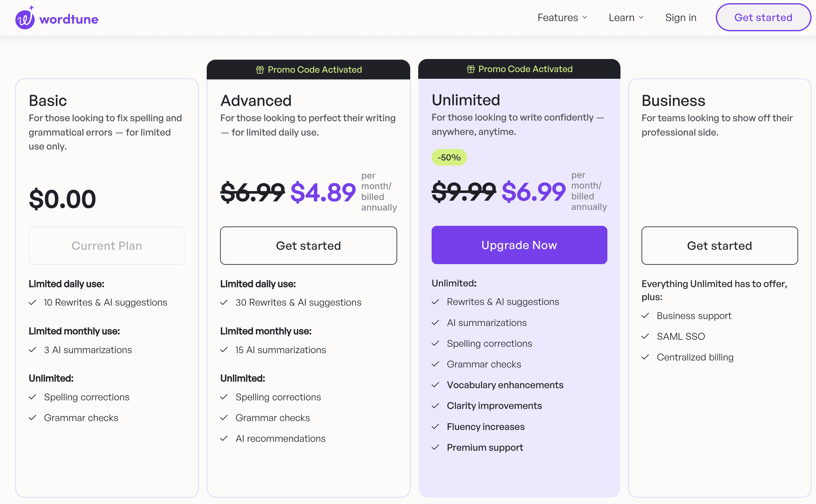Click the Current Plan button under Basic
The width and height of the screenshot is (816, 504).
(x=107, y=246)
